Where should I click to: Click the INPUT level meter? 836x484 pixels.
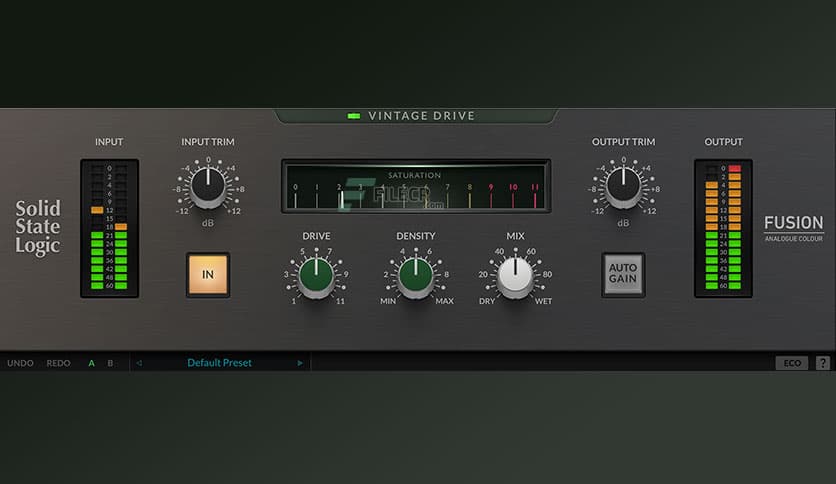click(x=109, y=228)
